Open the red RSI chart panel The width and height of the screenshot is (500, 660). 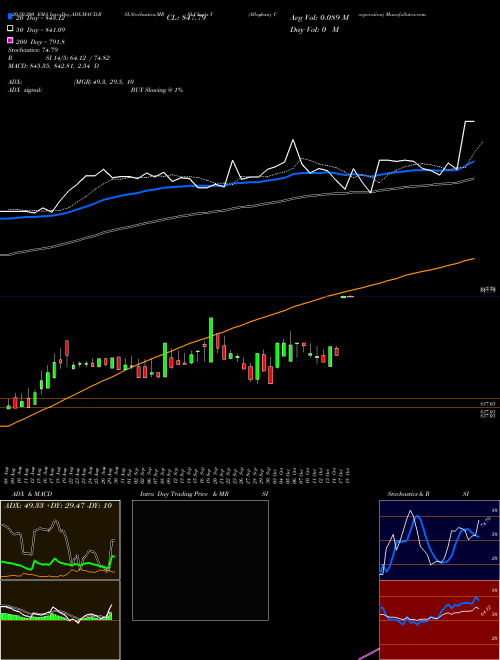(x=439, y=620)
